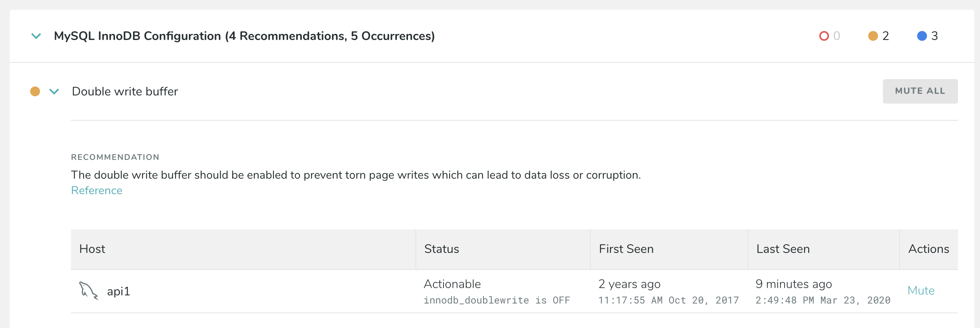Click the blue info count circle icon
980x328 pixels.
(922, 36)
